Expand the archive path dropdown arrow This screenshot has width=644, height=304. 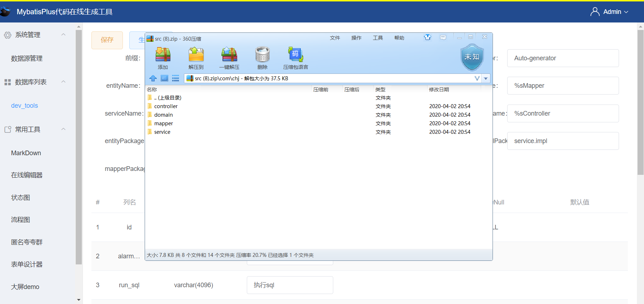coord(486,78)
